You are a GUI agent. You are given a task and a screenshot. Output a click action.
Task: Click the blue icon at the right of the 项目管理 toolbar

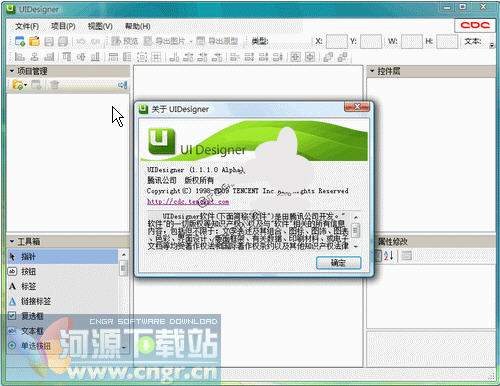coord(123,85)
